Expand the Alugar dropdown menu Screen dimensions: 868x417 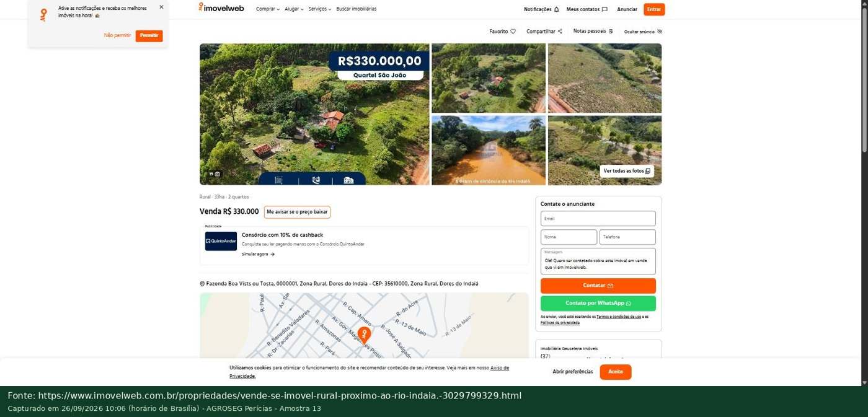(x=294, y=9)
